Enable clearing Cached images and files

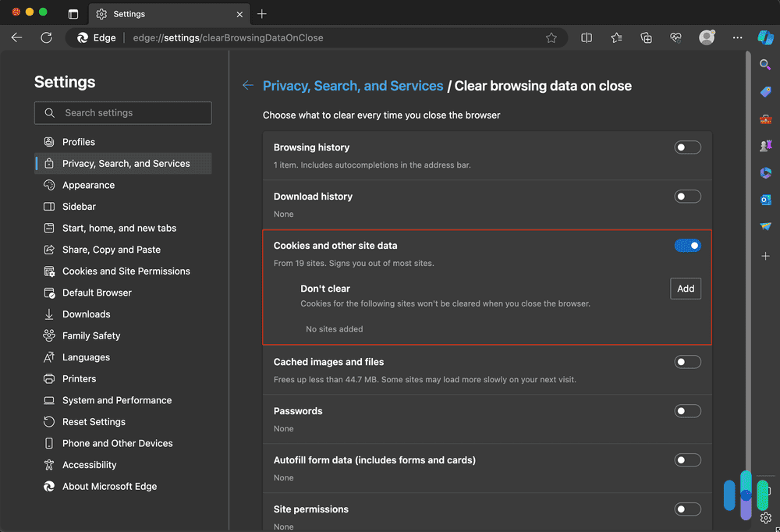687,361
